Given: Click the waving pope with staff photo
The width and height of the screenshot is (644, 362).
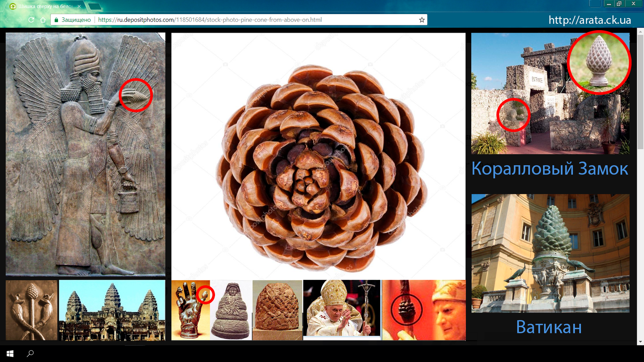Looking at the screenshot, I should pos(342,308).
